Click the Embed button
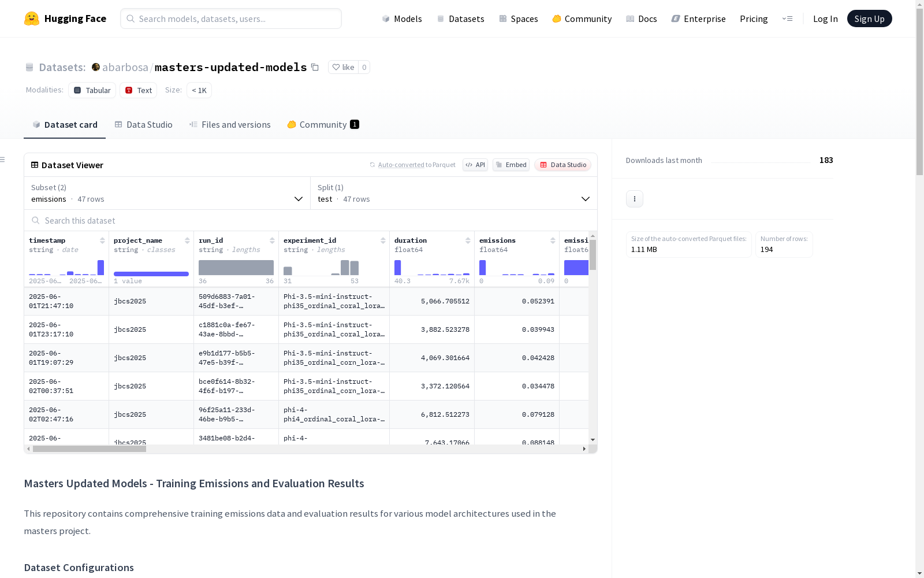The height and width of the screenshot is (578, 924). [511, 165]
